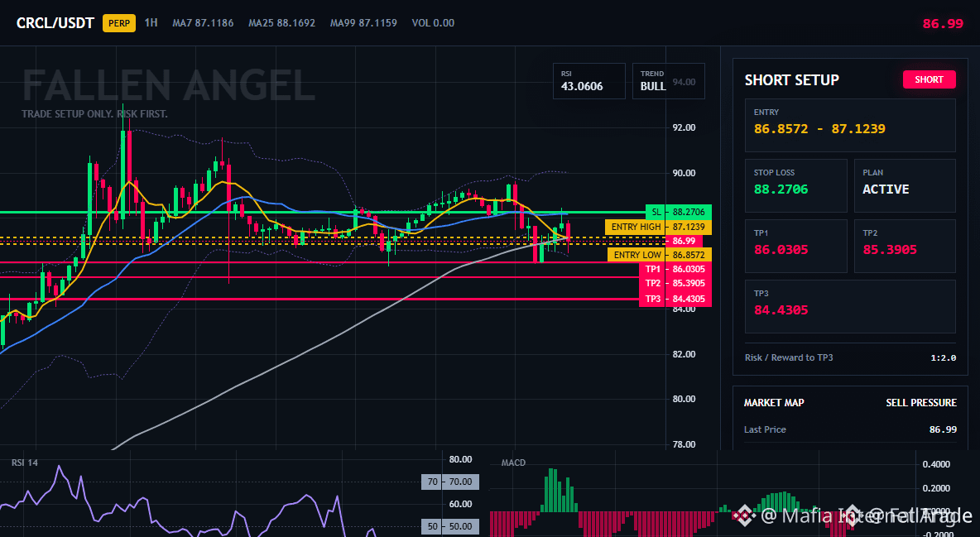Click the RSI 50 level tag
Screen dimensions: 980x537
click(433, 527)
